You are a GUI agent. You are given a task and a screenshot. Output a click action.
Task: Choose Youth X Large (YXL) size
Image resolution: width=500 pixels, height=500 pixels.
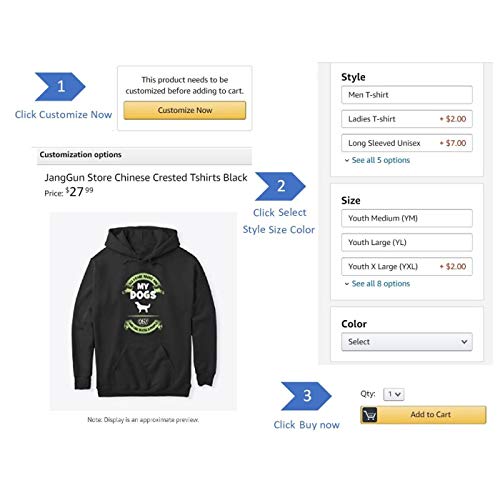coord(407,266)
